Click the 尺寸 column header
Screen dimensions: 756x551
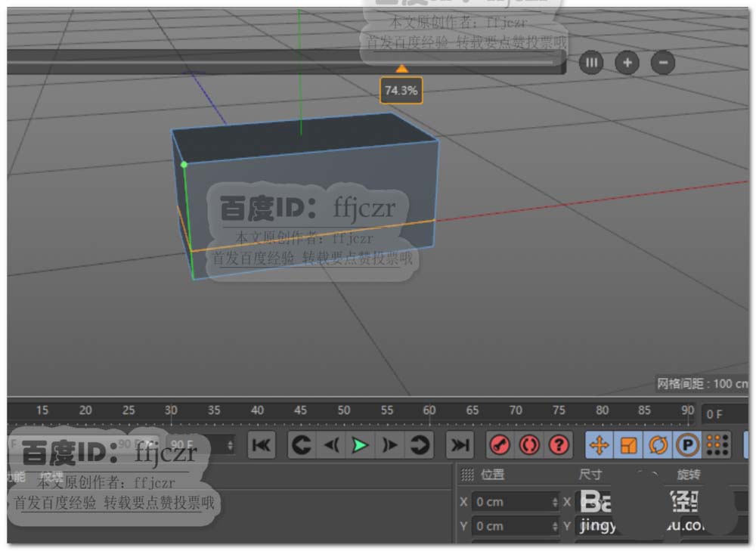pos(590,475)
